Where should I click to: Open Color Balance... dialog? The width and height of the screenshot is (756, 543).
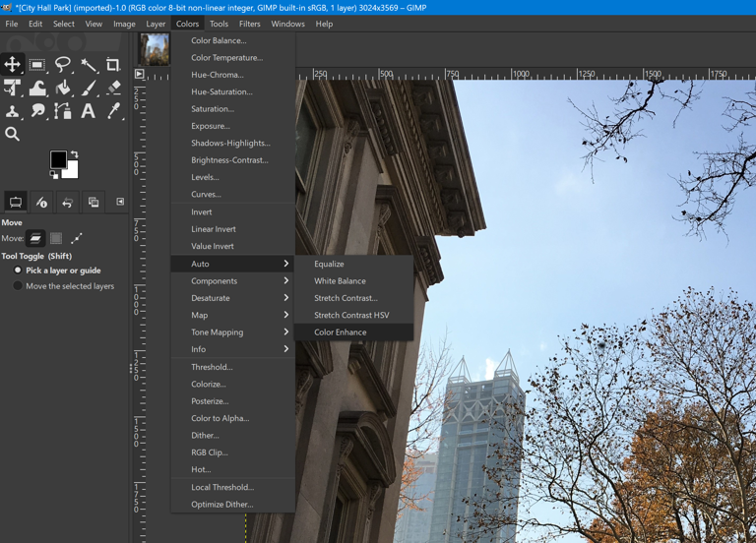[233, 40]
